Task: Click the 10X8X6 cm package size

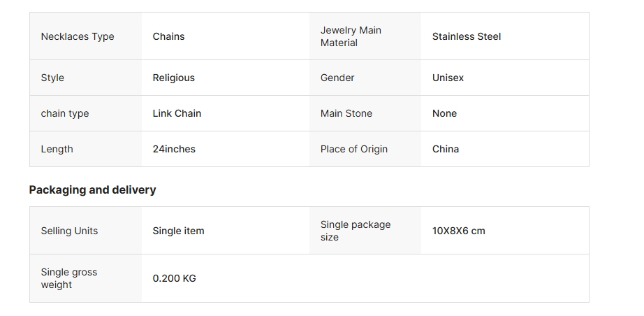Action: coord(458,231)
